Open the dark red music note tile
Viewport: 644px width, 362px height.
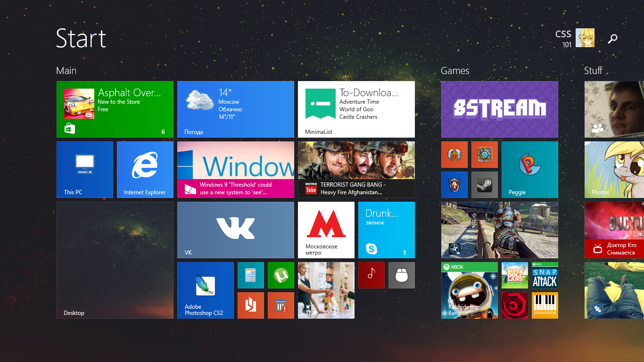(x=372, y=275)
